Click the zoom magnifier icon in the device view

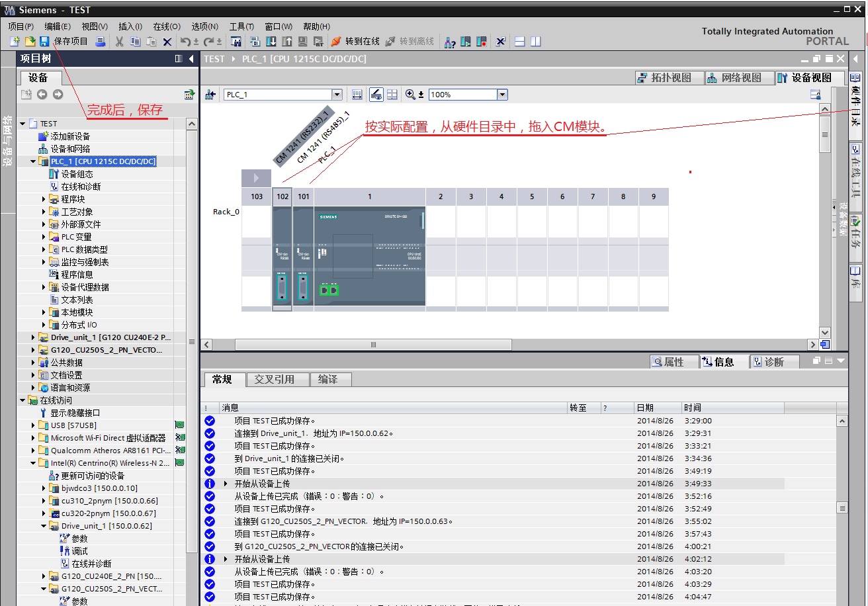pyautogui.click(x=410, y=95)
